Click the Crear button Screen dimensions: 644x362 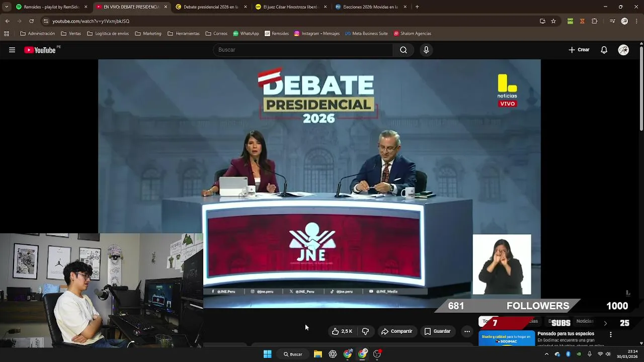coord(579,50)
